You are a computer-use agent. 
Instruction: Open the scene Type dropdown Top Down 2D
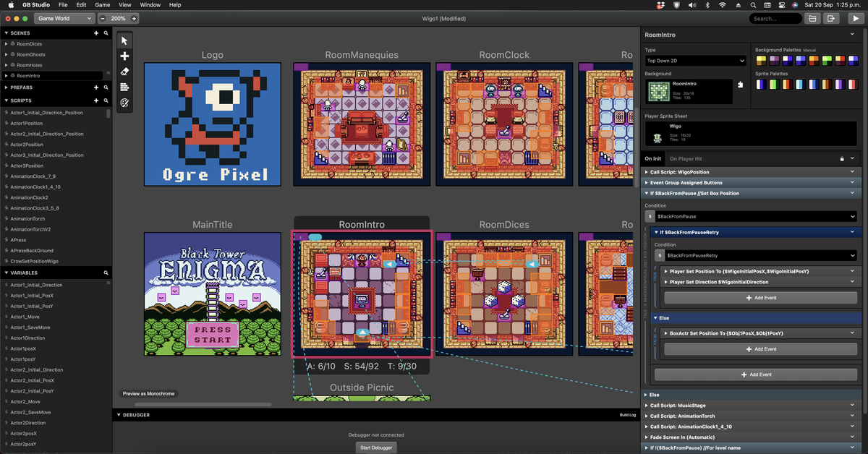point(695,61)
